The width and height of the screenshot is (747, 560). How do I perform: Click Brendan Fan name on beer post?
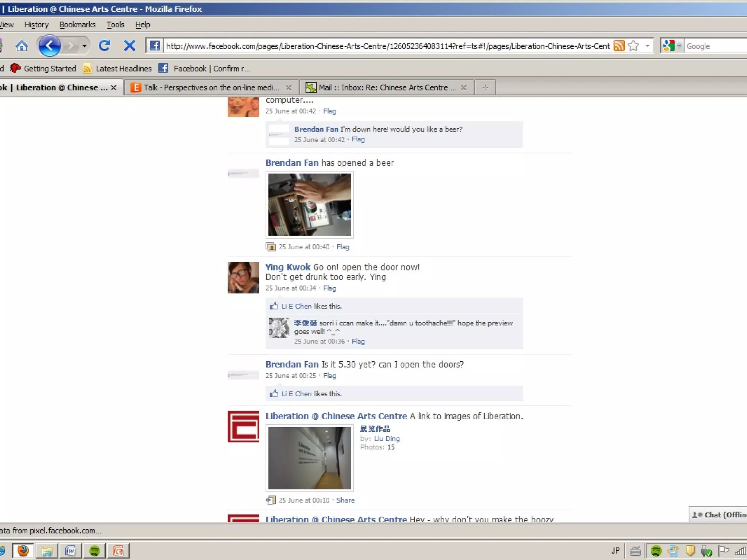pos(292,163)
